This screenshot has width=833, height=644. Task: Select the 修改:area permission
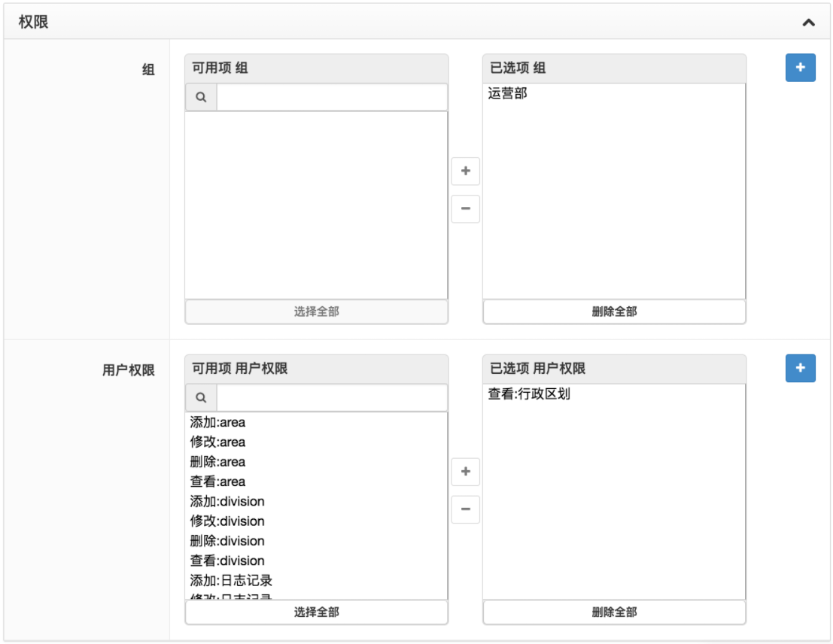317,442
